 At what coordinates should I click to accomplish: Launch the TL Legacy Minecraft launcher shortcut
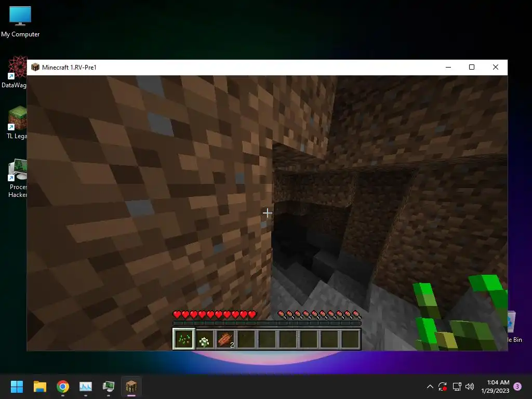tap(17, 123)
